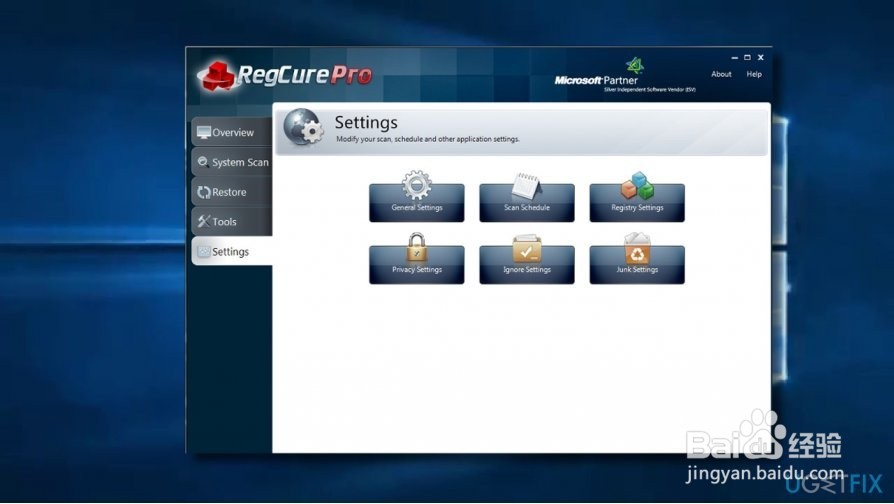Open the Help link
The height and width of the screenshot is (504, 894).
pyautogui.click(x=754, y=74)
